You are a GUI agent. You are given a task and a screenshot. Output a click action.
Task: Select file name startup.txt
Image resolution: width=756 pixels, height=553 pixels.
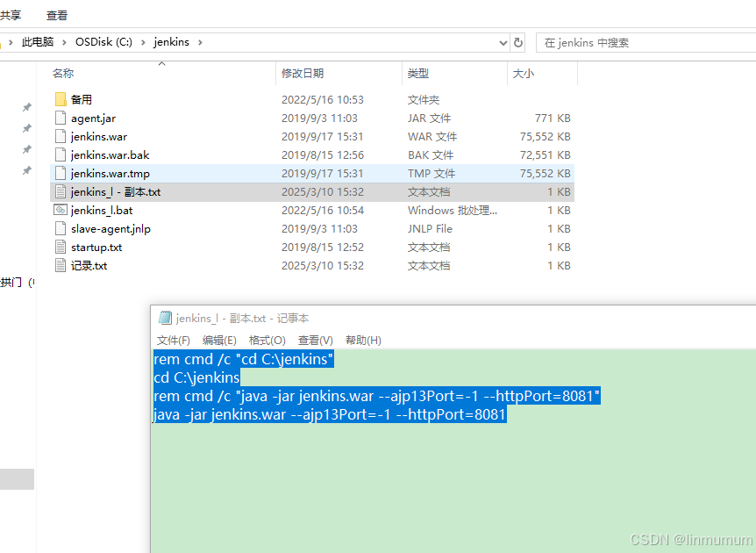tap(96, 247)
